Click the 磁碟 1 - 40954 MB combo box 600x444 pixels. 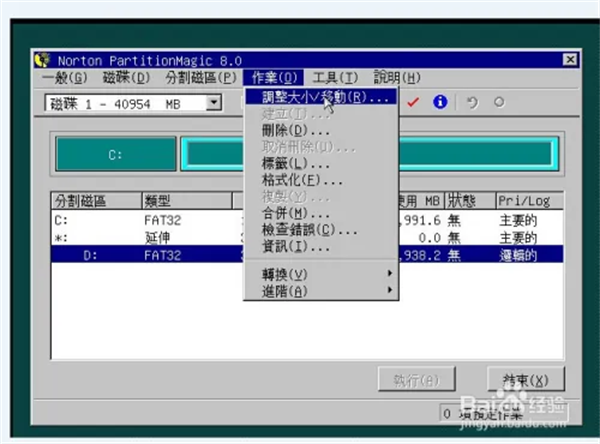(133, 103)
